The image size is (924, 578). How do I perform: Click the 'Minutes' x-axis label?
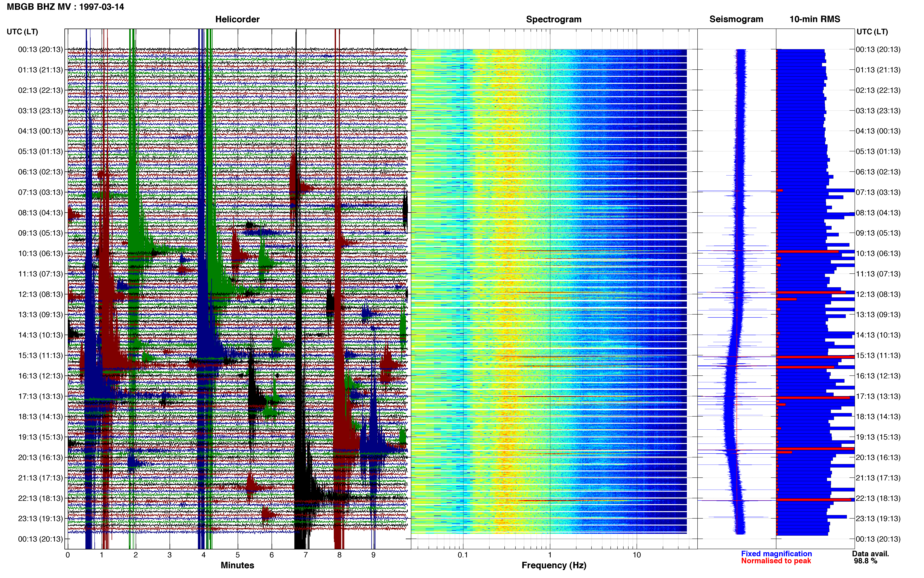coord(237,565)
